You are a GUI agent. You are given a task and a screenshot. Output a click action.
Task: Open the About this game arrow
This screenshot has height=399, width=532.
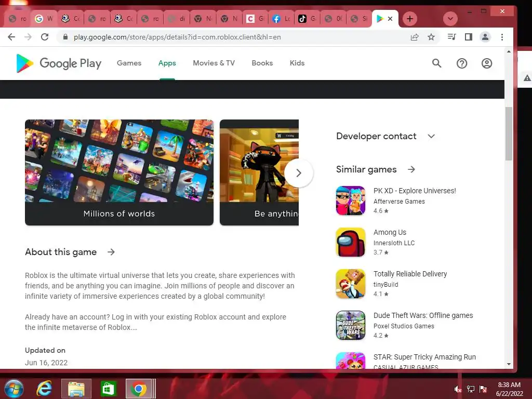[111, 252]
